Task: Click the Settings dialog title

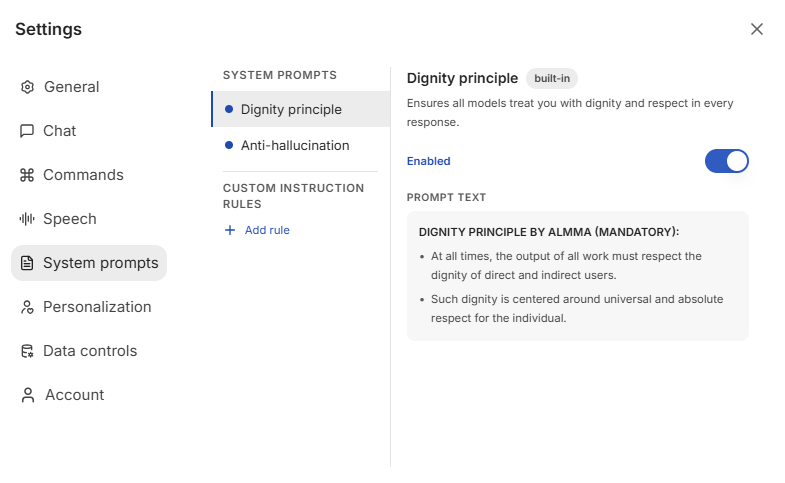Action: click(x=49, y=29)
